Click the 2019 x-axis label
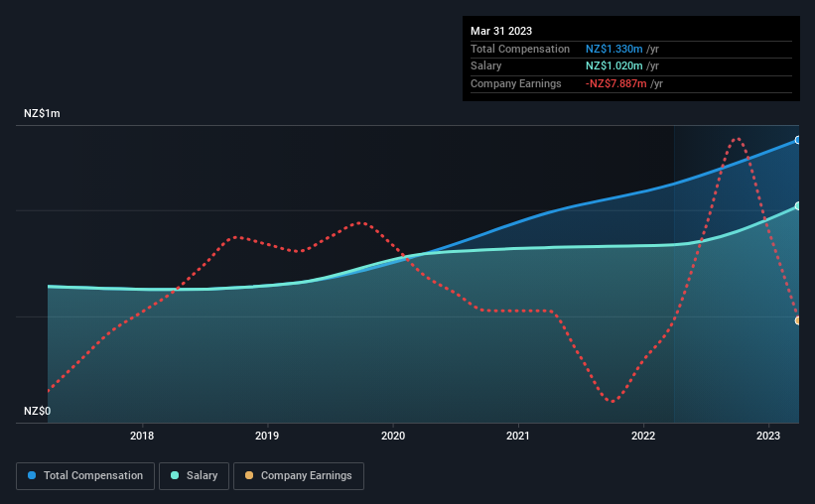815x504 pixels. pos(267,436)
